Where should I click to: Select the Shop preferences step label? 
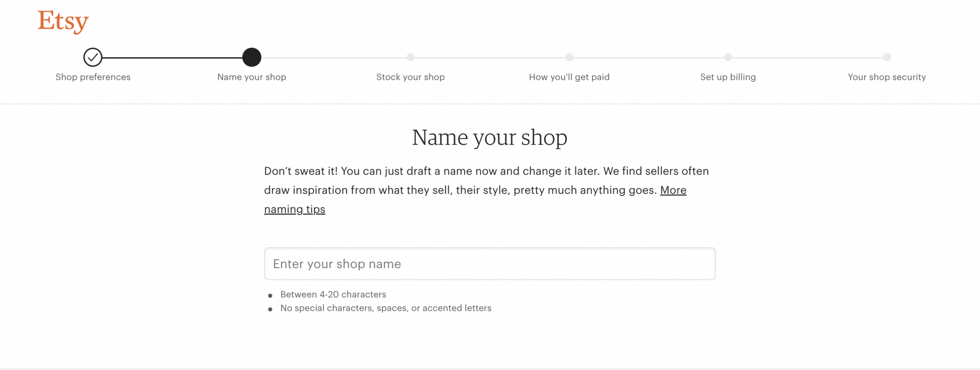click(x=93, y=77)
